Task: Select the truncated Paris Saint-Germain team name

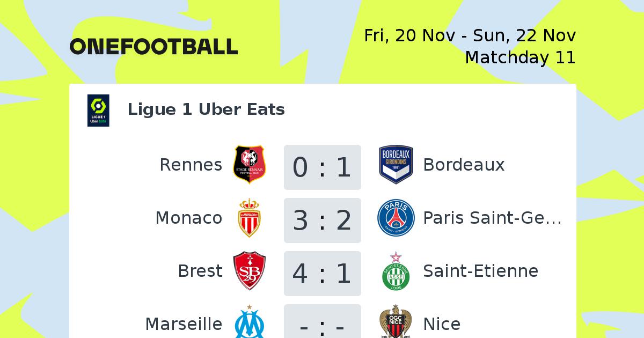Action: click(492, 218)
